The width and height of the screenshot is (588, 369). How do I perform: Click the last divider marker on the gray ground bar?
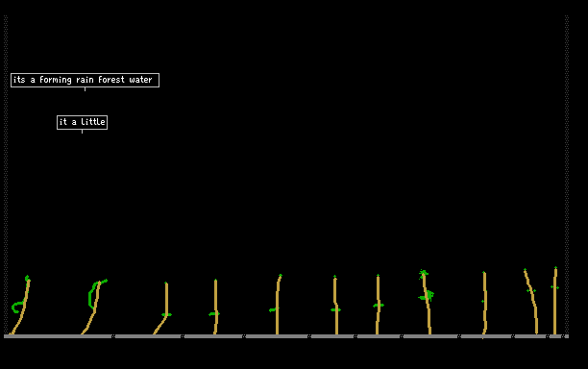click(563, 336)
